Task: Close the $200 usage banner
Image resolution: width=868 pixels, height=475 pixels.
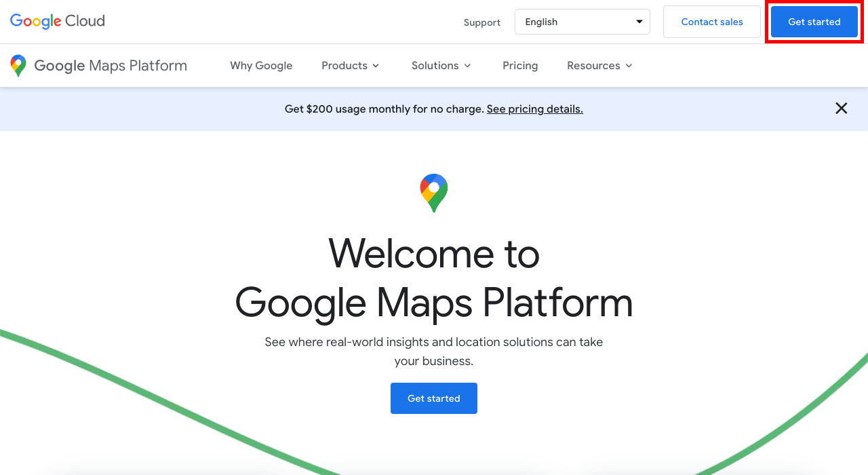Action: (x=842, y=109)
